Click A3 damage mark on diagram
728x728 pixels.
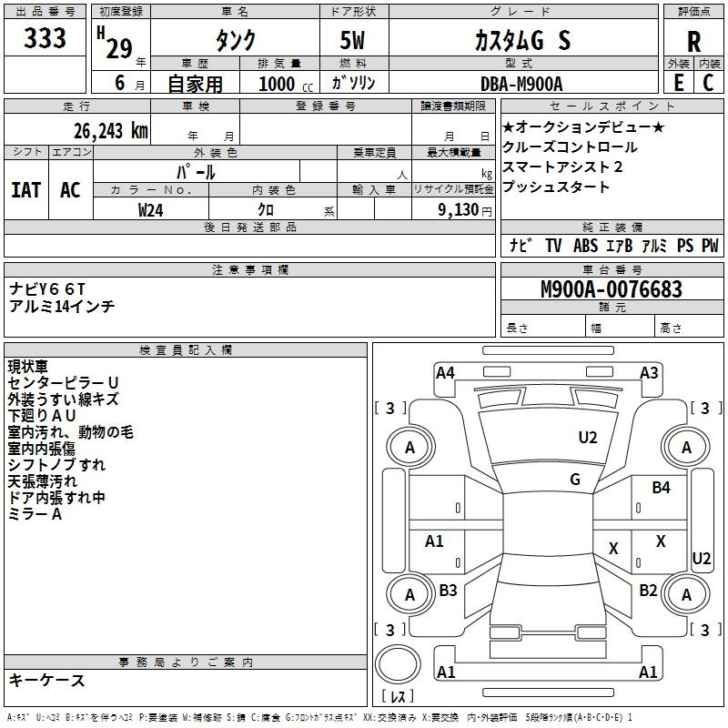649,373
